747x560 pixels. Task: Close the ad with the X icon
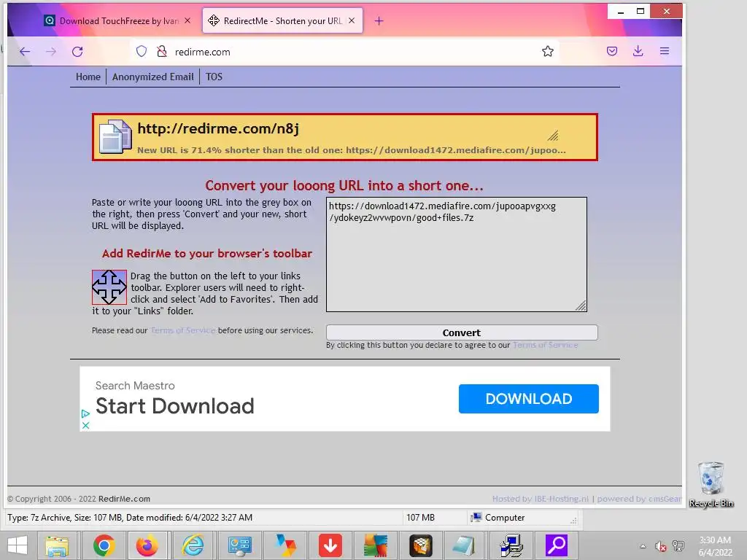pyautogui.click(x=86, y=425)
